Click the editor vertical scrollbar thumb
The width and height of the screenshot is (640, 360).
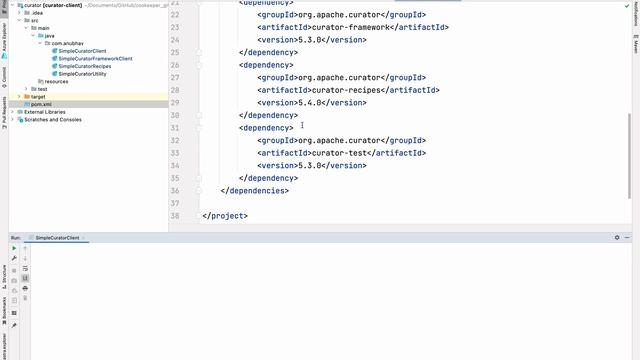click(629, 156)
